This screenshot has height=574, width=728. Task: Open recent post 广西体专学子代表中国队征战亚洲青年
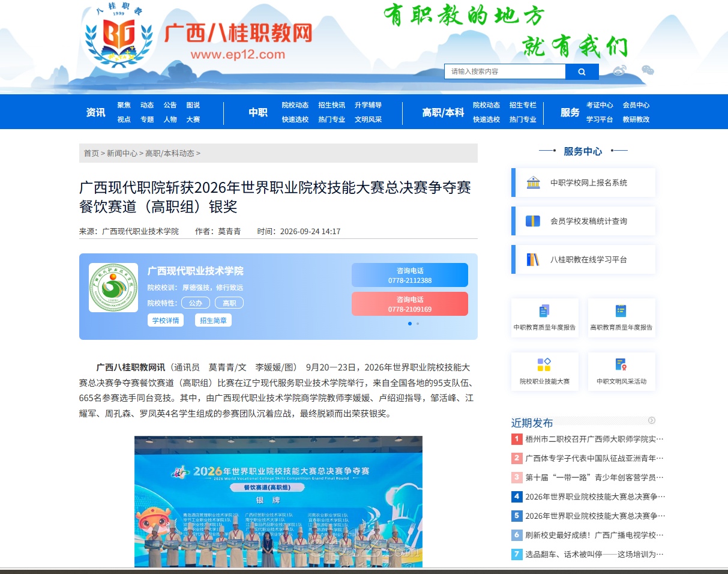pos(594,458)
